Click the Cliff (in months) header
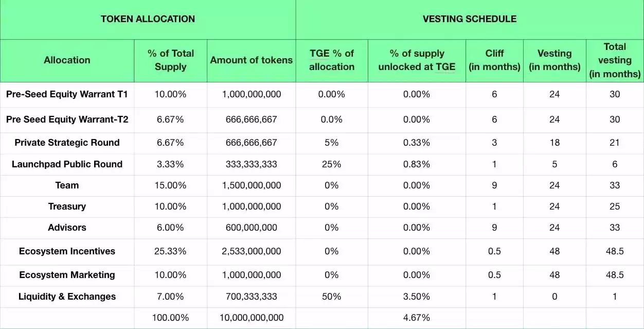Viewport: 644px width, 329px height. [494, 60]
